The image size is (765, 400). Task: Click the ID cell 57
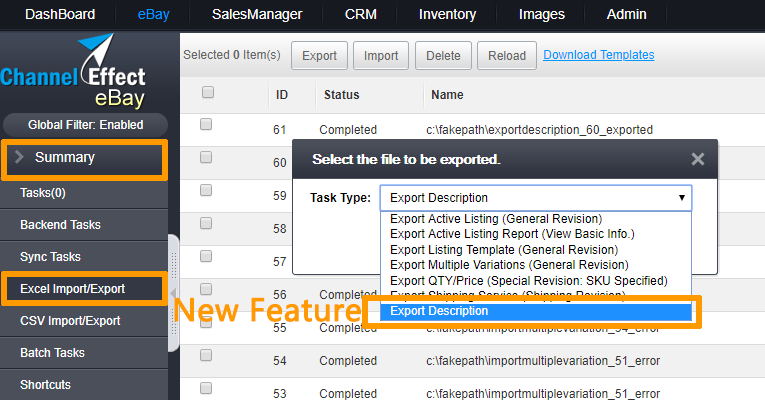point(280,262)
